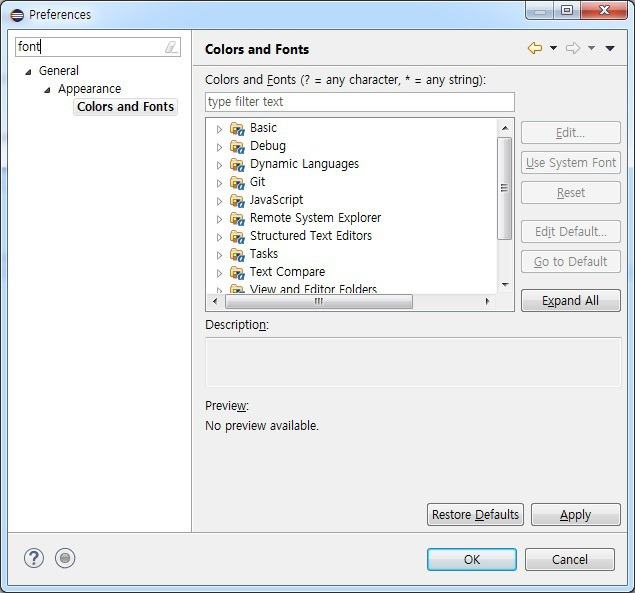Click the Help question mark icon
The image size is (635, 593).
[34, 558]
